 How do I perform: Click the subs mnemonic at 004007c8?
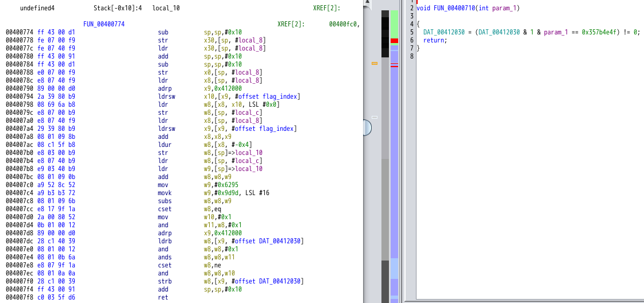165,201
